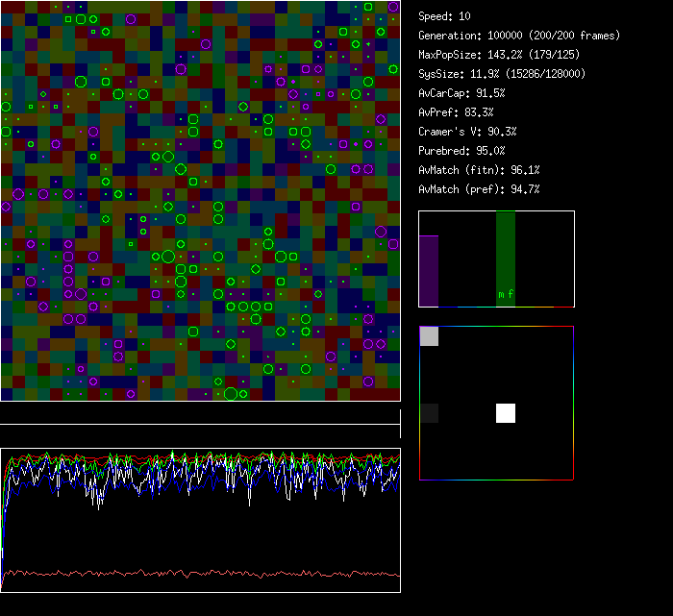The height and width of the screenshot is (616, 673).
Task: Click the largest green circle at the grid bottom
Action: tap(231, 394)
